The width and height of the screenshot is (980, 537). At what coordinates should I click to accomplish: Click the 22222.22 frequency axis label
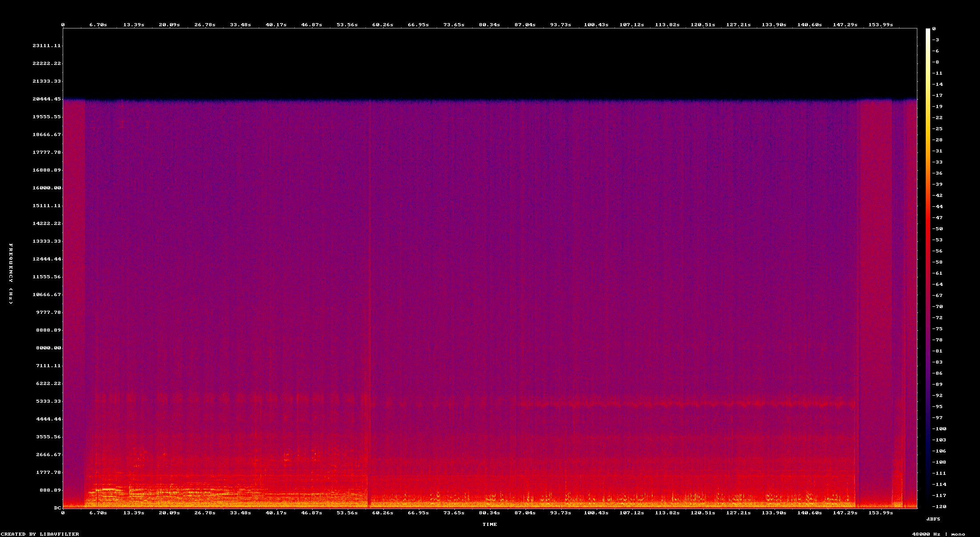(x=47, y=64)
